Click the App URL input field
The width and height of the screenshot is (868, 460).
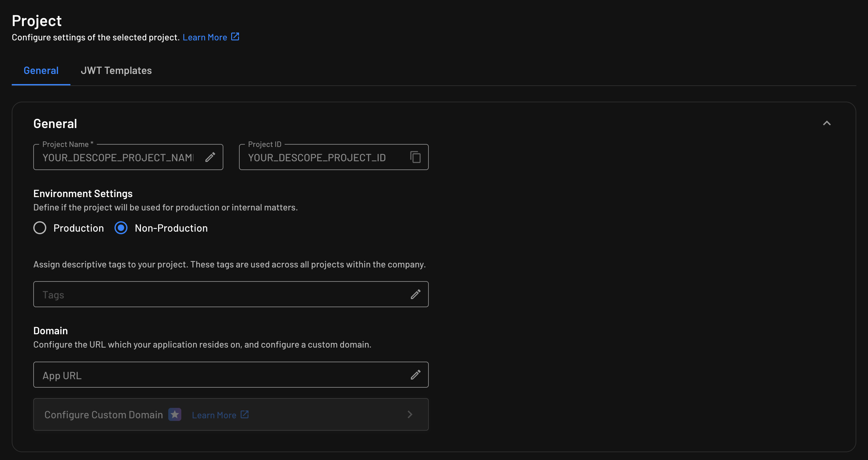click(x=202, y=374)
